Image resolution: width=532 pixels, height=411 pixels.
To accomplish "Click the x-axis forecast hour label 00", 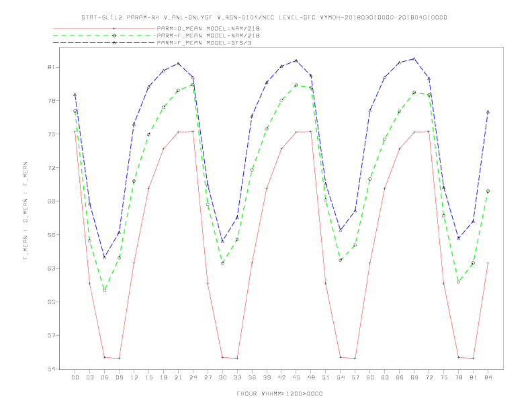I will pyautogui.click(x=75, y=377).
